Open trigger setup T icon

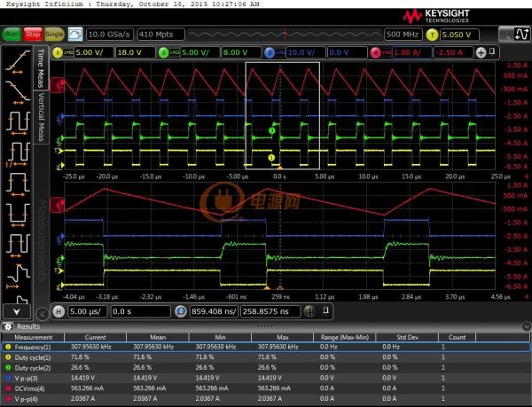[432, 35]
